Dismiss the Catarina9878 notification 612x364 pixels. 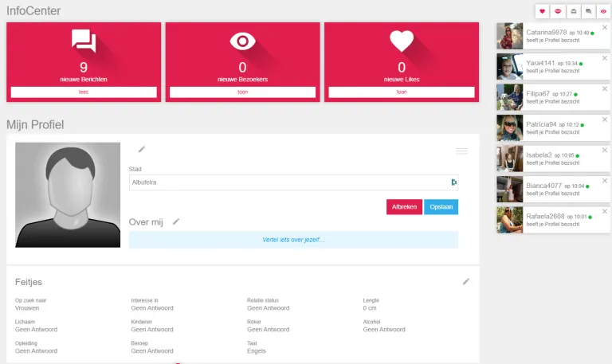click(605, 27)
